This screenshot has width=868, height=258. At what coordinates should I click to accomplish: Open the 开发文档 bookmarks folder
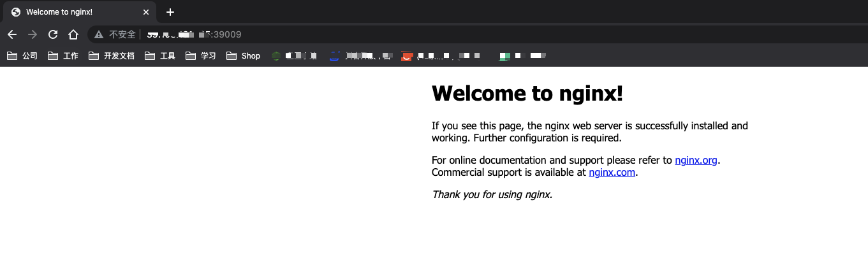(x=112, y=56)
